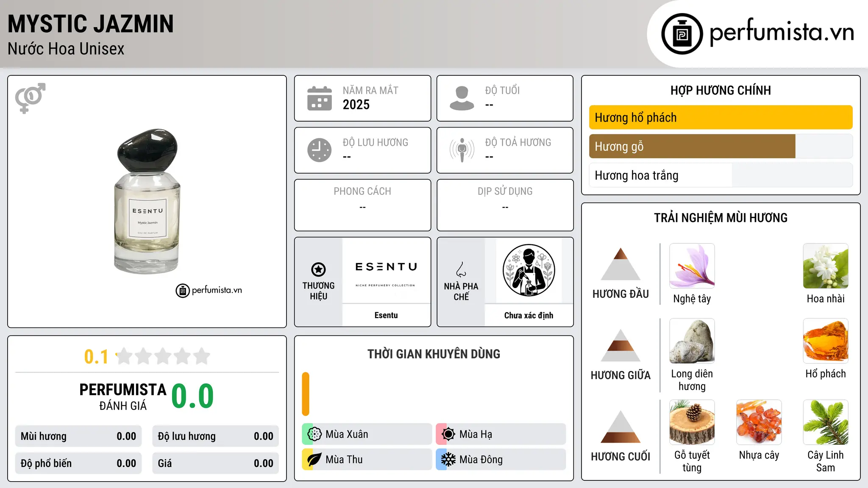868x488 pixels.
Task: Click the MYSTIC JAZMIN title
Action: pyautogui.click(x=91, y=24)
